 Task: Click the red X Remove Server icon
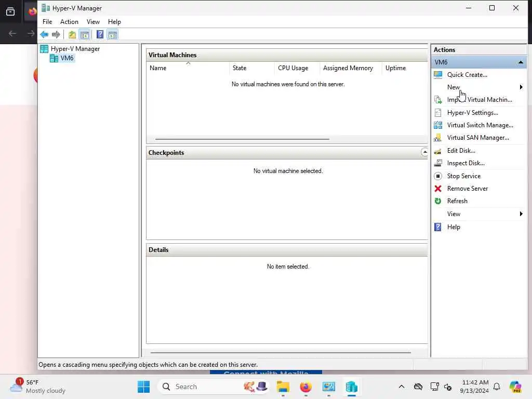[x=438, y=189]
